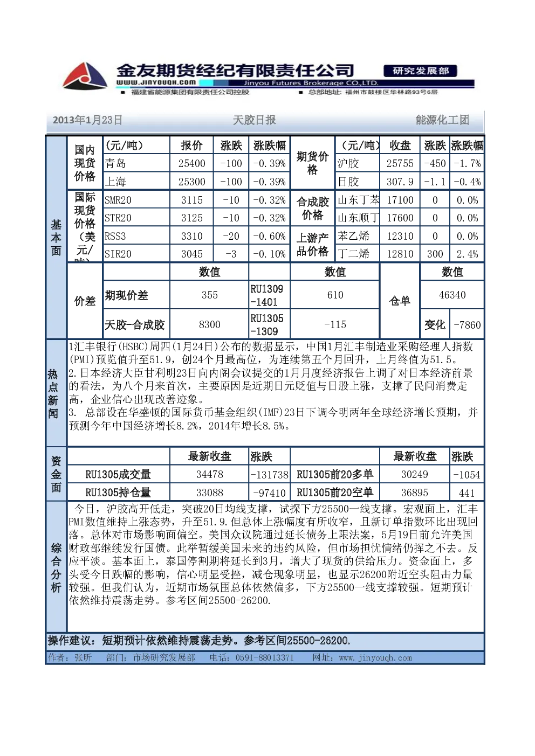Click the 资金面 section side label
This screenshot has width=535, height=756.
(56, 474)
